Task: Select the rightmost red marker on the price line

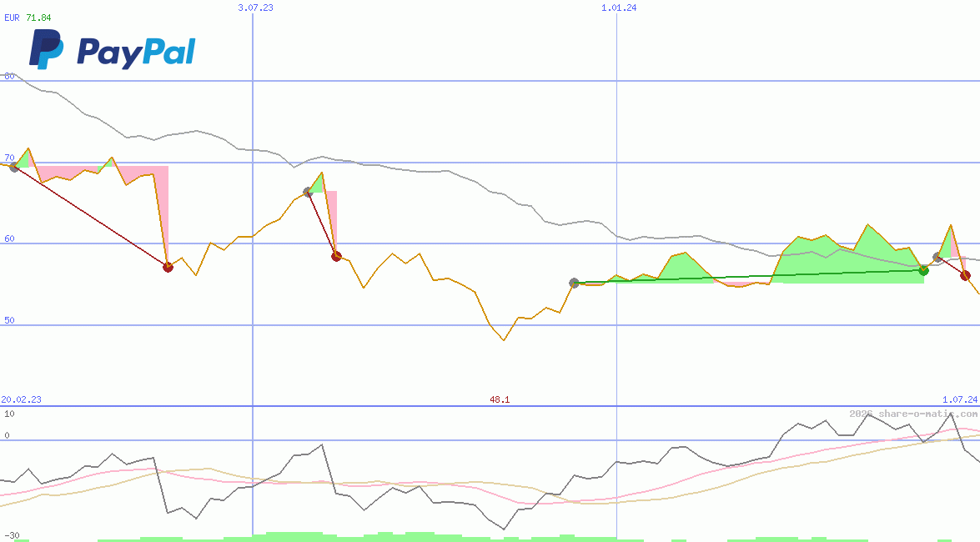Action: (x=965, y=275)
